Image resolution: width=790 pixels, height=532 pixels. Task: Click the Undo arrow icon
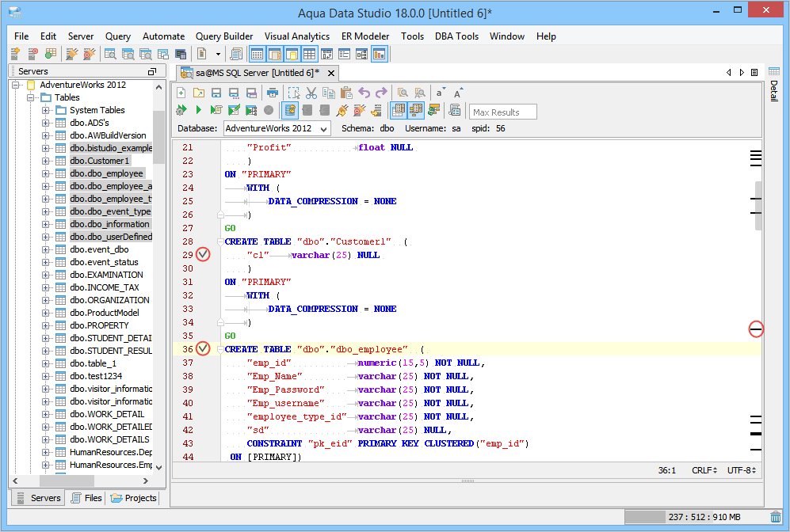tap(364, 93)
